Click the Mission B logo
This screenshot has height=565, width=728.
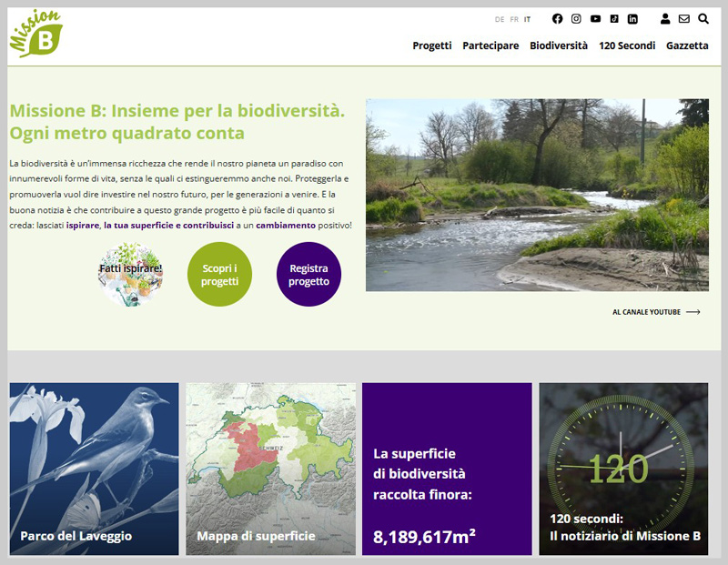(35, 35)
